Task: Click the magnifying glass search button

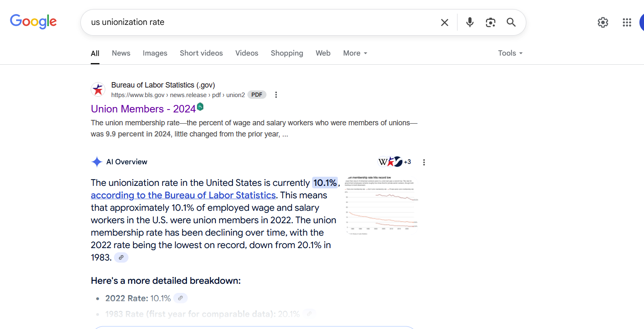Action: pyautogui.click(x=511, y=22)
